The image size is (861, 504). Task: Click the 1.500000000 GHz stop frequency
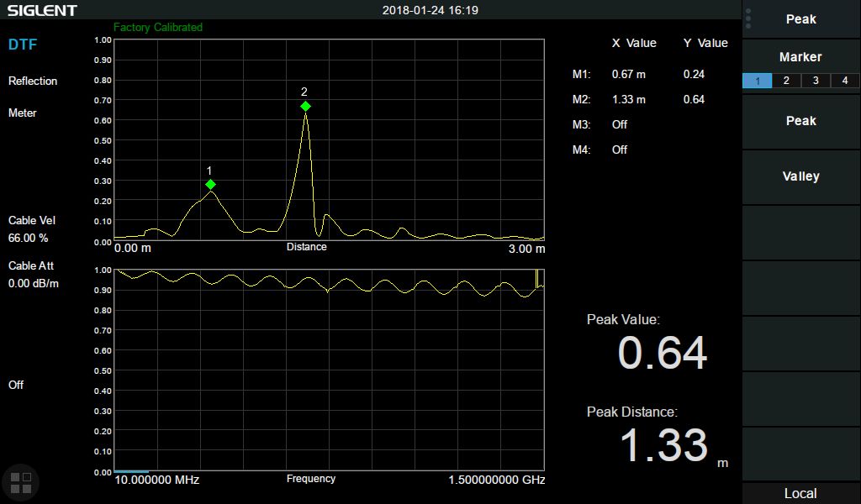pyautogui.click(x=495, y=480)
